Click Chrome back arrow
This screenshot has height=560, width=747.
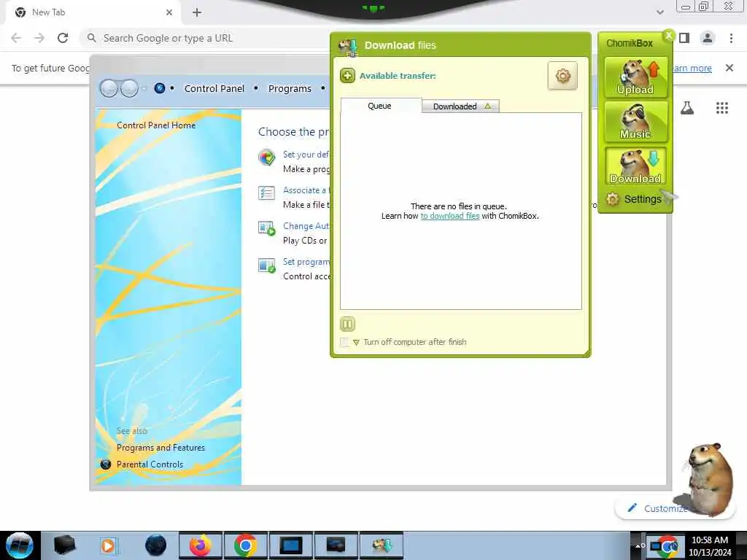(16, 38)
